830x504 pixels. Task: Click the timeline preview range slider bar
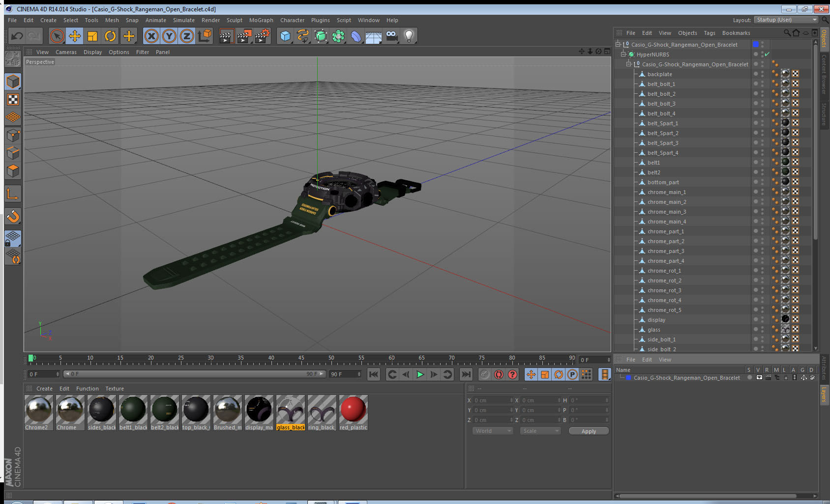[x=194, y=374]
